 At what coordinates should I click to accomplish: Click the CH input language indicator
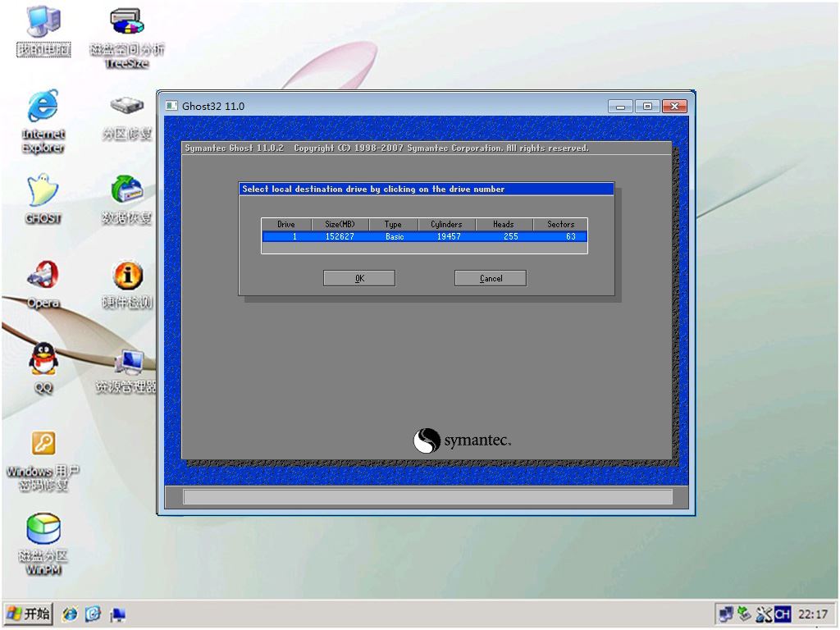click(x=782, y=614)
